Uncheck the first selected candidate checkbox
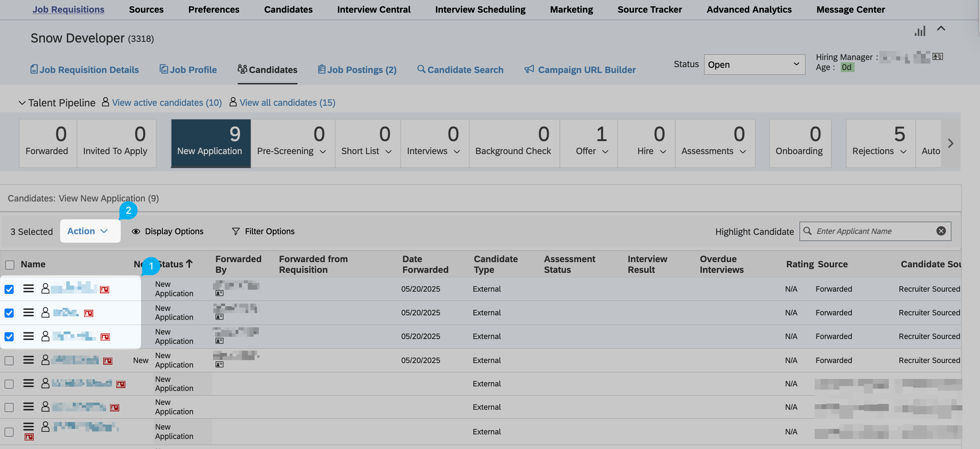The height and width of the screenshot is (449, 980). coord(9,289)
